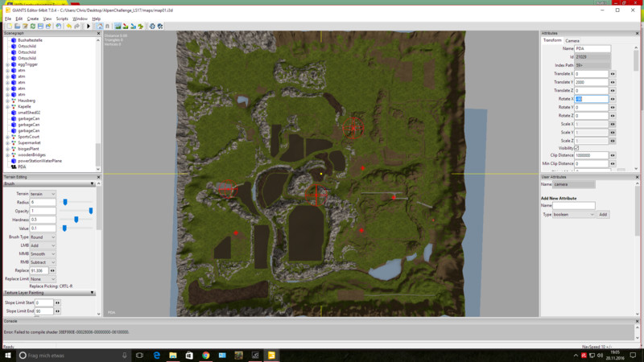Close the Attributes panel
The height and width of the screenshot is (362, 644).
637,33
